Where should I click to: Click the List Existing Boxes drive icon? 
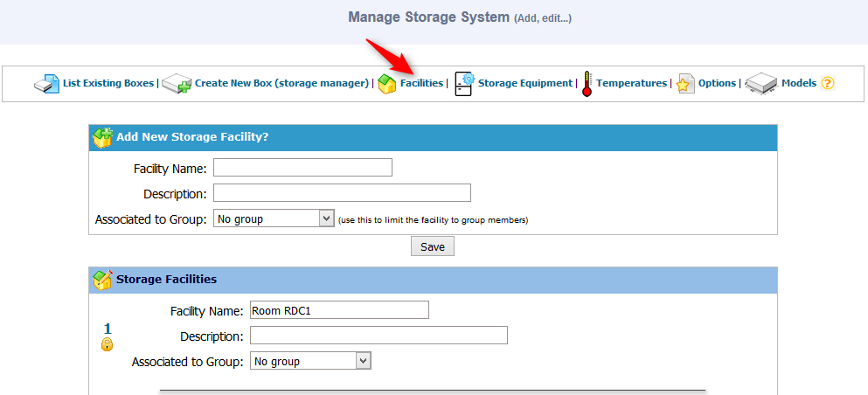[46, 84]
